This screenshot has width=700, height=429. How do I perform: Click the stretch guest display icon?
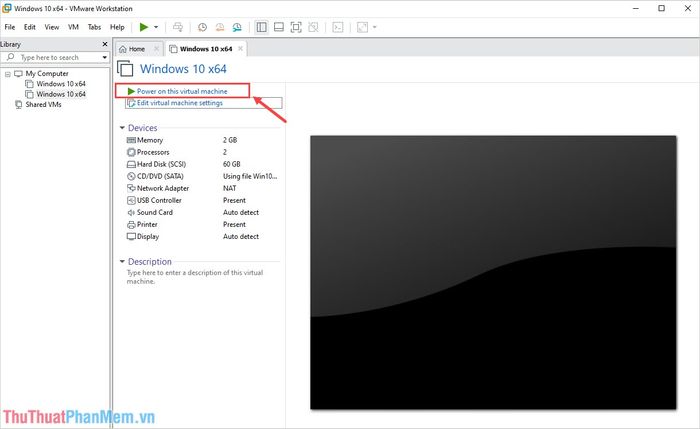362,27
